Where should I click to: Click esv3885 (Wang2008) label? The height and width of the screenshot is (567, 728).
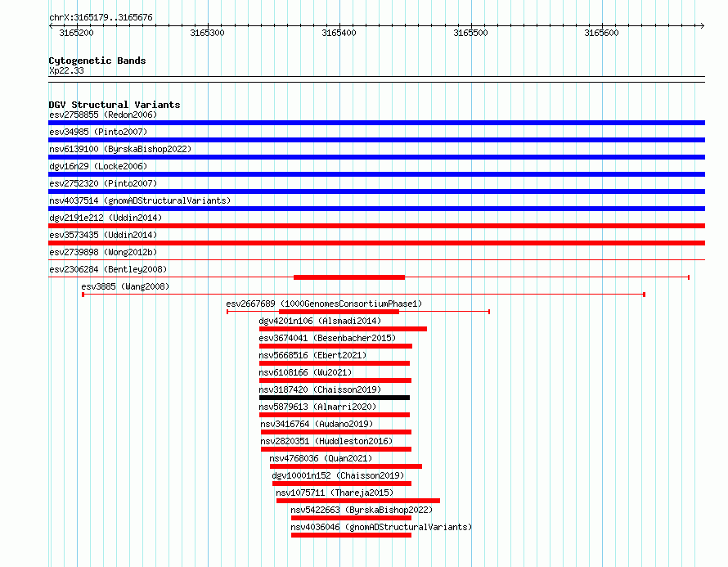125,286
